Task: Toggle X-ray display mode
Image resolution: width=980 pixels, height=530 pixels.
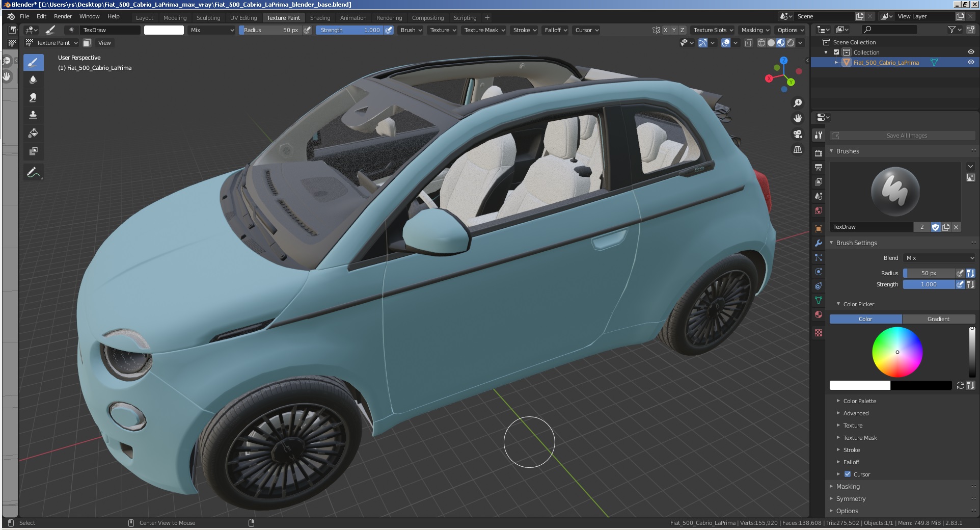Action: pyautogui.click(x=748, y=43)
